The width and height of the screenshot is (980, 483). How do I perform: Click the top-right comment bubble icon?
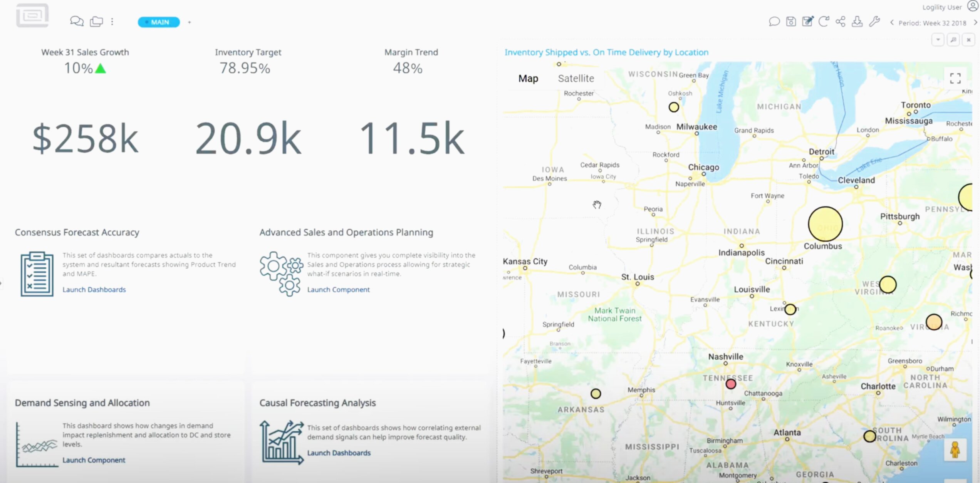coord(774,22)
